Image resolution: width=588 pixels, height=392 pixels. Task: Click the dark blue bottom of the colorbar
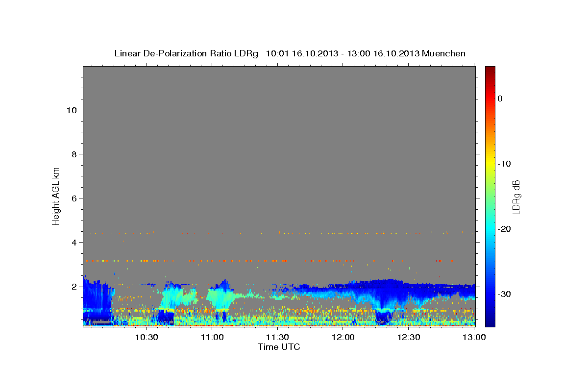490,321
